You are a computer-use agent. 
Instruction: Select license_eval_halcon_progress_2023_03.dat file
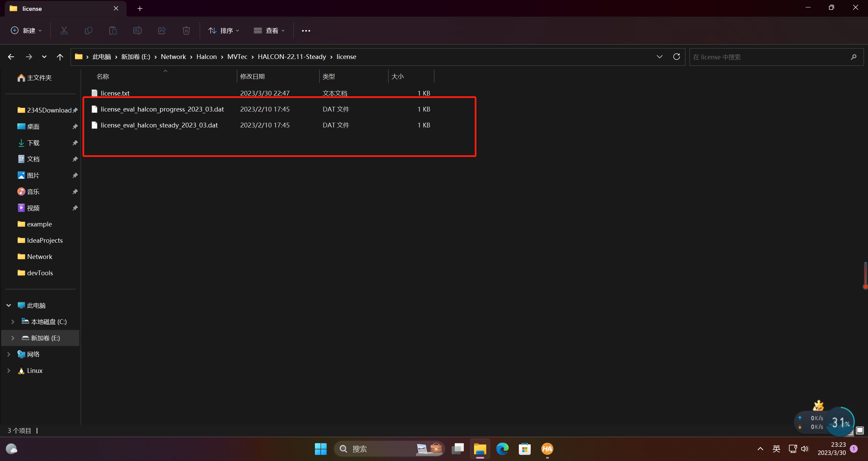point(163,109)
